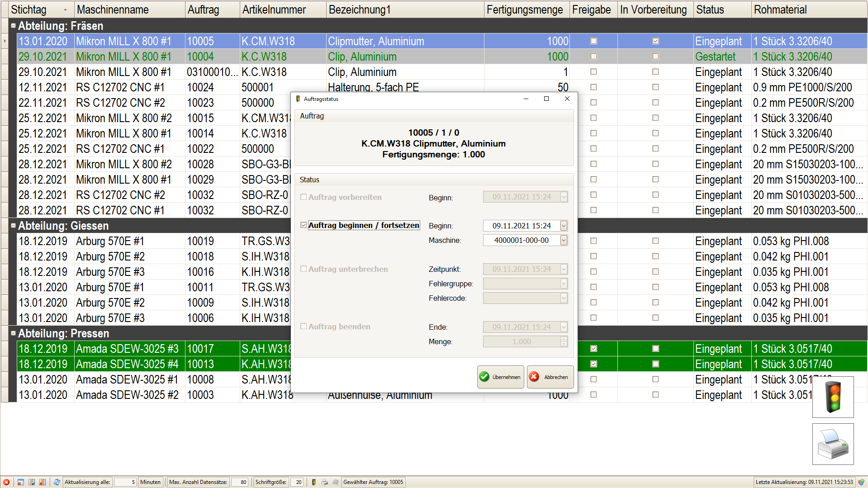Click the blue refresh arrows icon

pos(57,482)
